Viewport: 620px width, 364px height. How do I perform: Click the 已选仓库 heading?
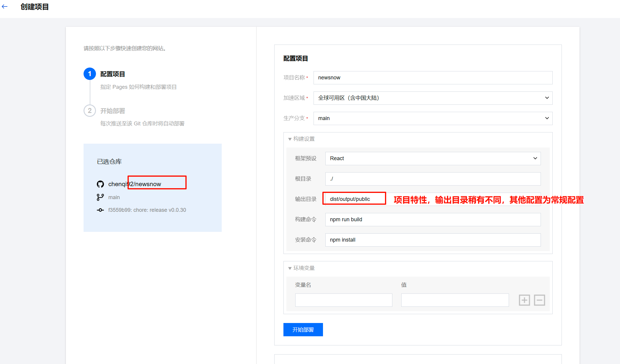tap(109, 162)
